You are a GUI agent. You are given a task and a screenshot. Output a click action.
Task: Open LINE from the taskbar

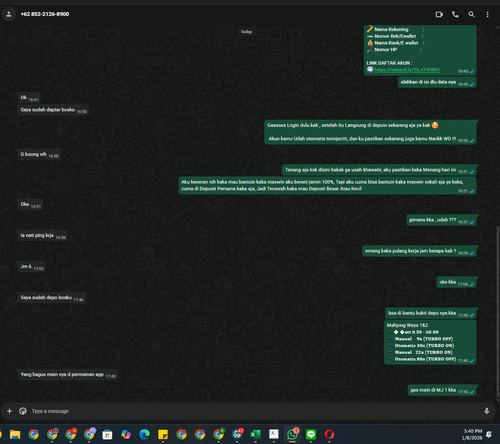point(311,434)
